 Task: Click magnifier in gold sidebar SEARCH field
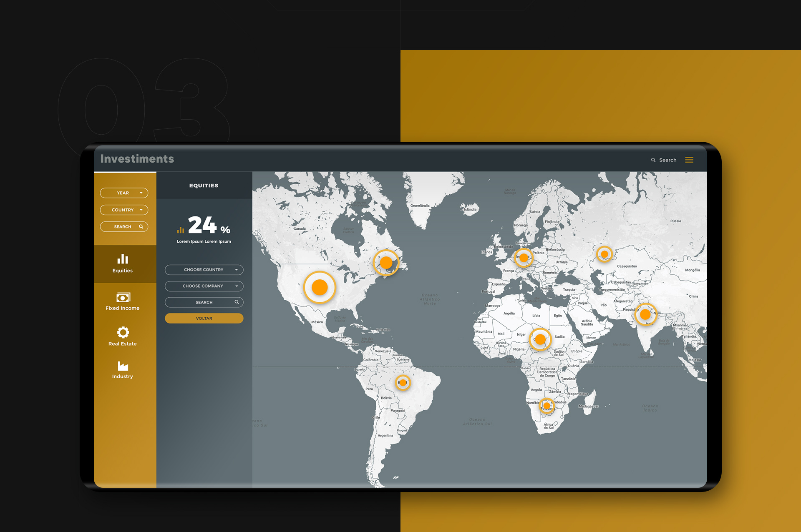tap(141, 227)
